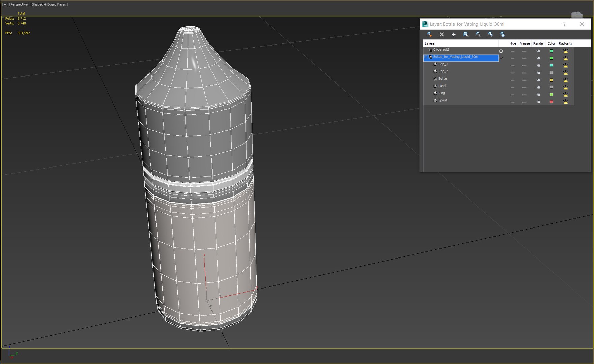Hide/unhide all layers toolbar icon

490,34
